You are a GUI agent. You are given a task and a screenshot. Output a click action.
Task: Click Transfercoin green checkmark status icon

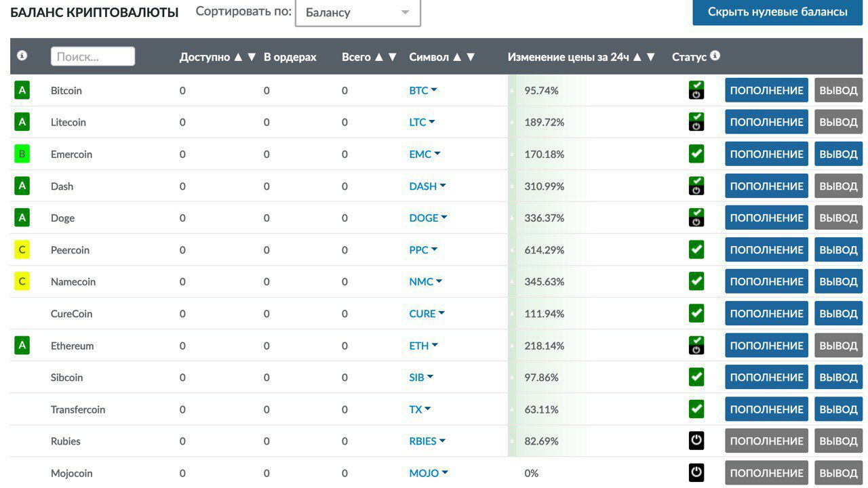click(x=696, y=409)
